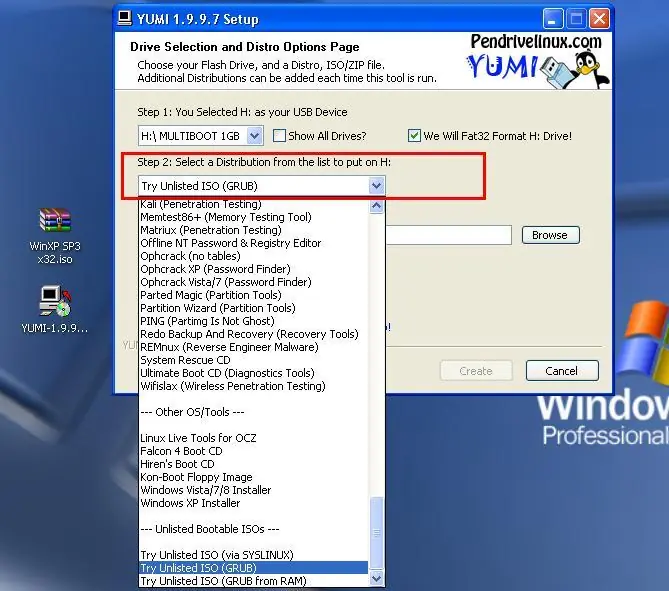Screen dimensions: 669x591
Task: Click Unlisted Bootable ISOs section header
Action: tap(253, 529)
